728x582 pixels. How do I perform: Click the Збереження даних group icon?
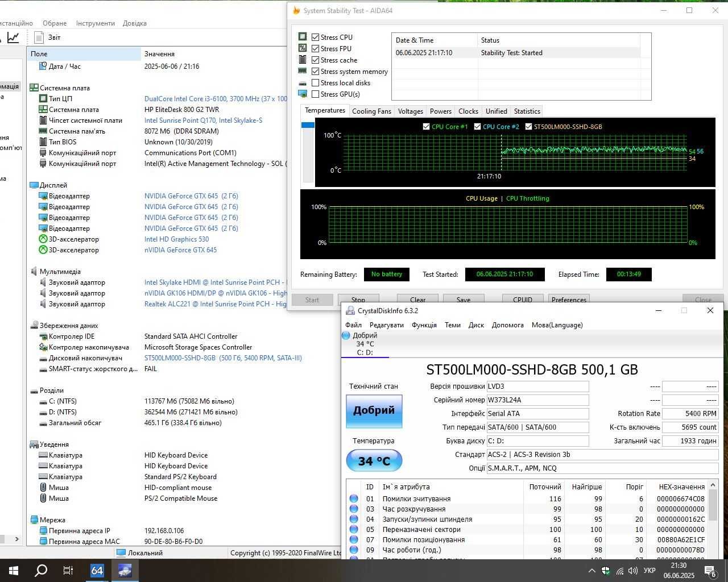(x=34, y=326)
